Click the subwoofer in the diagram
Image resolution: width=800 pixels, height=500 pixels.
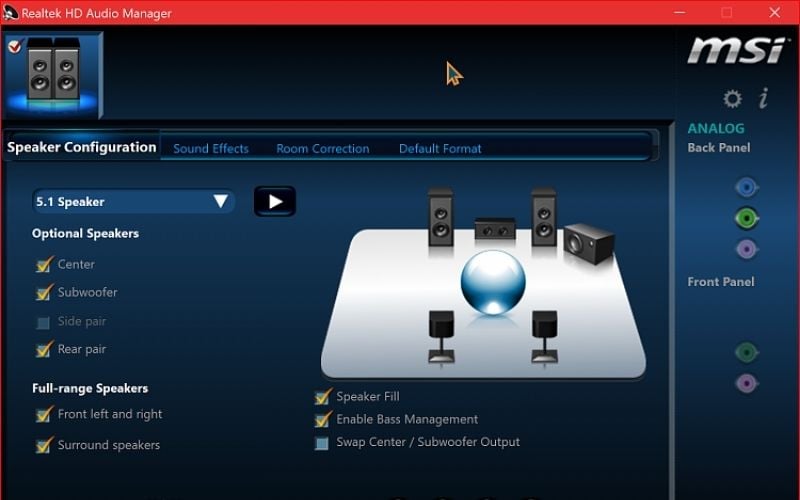tap(589, 243)
